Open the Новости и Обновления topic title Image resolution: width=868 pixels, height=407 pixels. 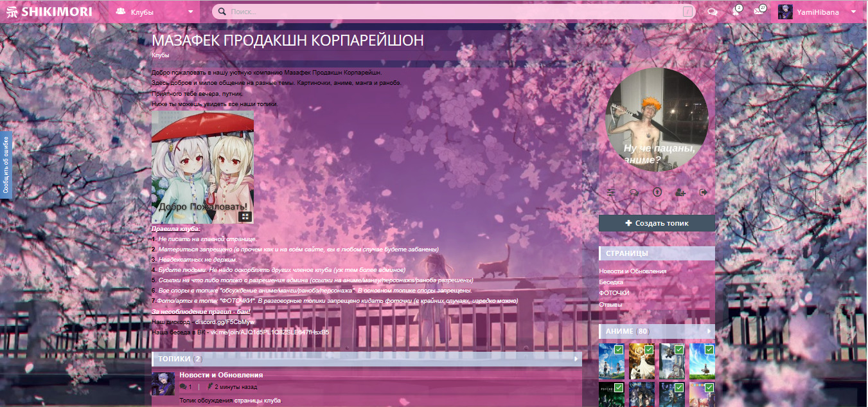coord(221,375)
